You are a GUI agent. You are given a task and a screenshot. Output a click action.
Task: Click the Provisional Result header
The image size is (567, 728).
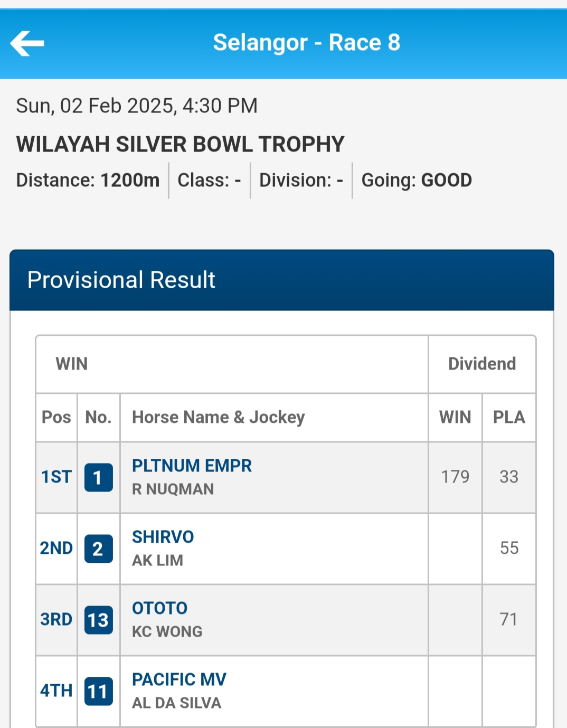(x=121, y=280)
